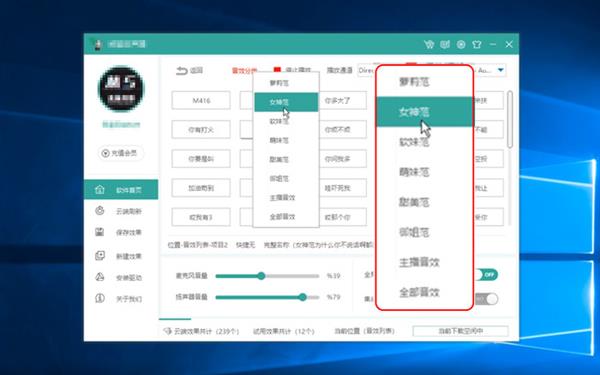
Task: Click the %79 speaker volume value
Action: (333, 297)
